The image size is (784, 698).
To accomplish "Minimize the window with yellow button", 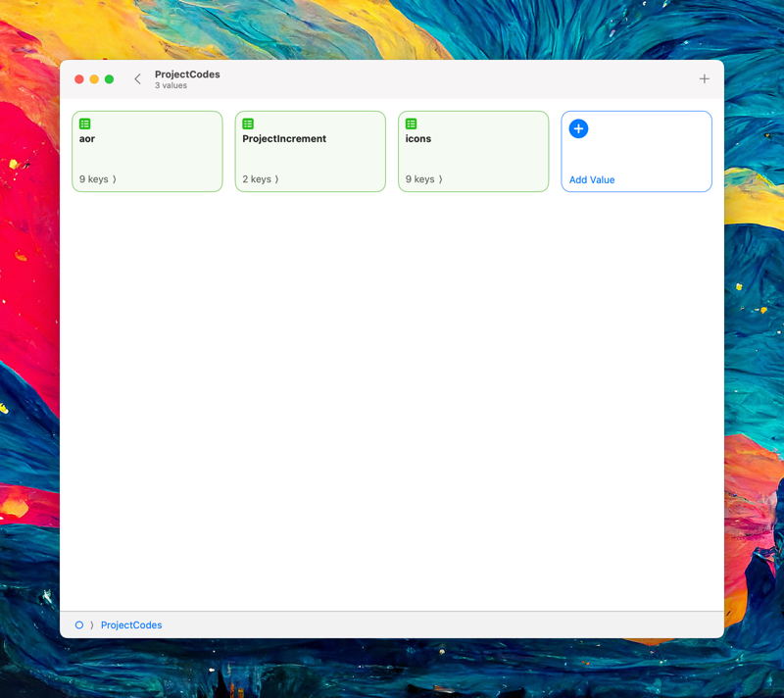I will [x=94, y=79].
